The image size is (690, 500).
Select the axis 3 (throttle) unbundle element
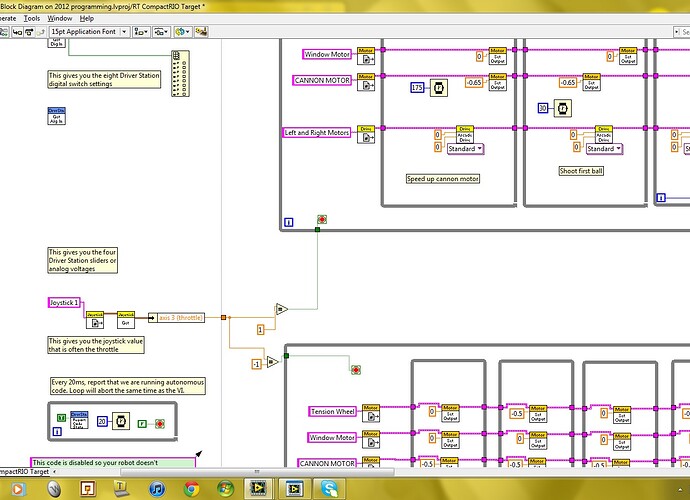point(176,317)
